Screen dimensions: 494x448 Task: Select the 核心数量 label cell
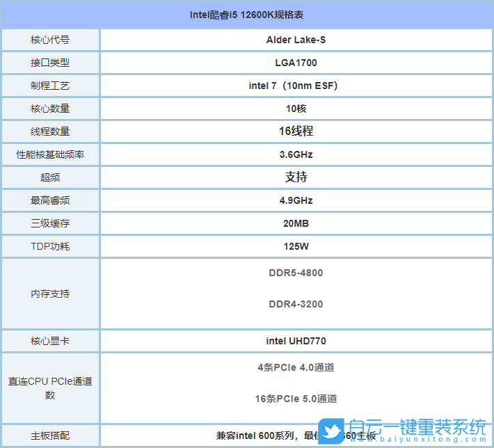pyautogui.click(x=50, y=109)
